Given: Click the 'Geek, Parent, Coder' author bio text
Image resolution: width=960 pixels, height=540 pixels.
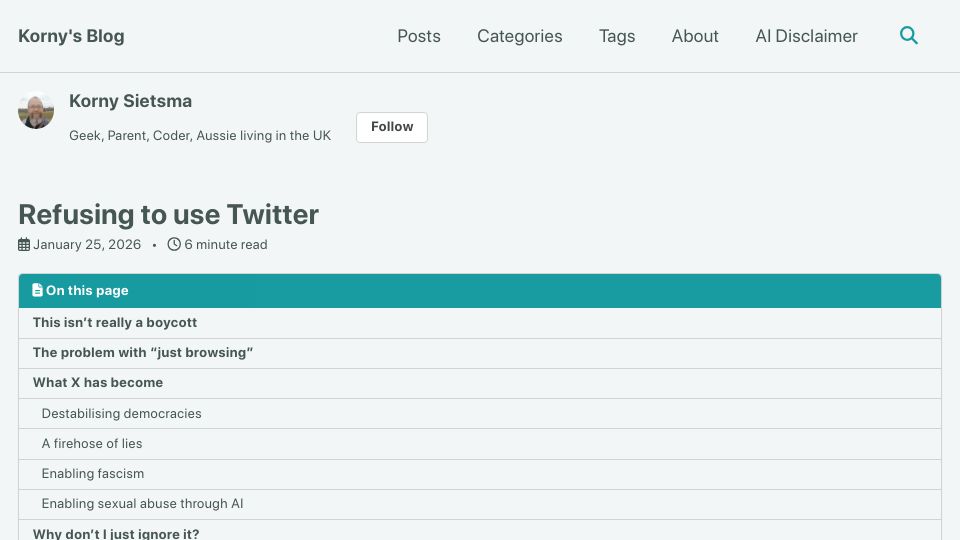Looking at the screenshot, I should pyautogui.click(x=200, y=135).
